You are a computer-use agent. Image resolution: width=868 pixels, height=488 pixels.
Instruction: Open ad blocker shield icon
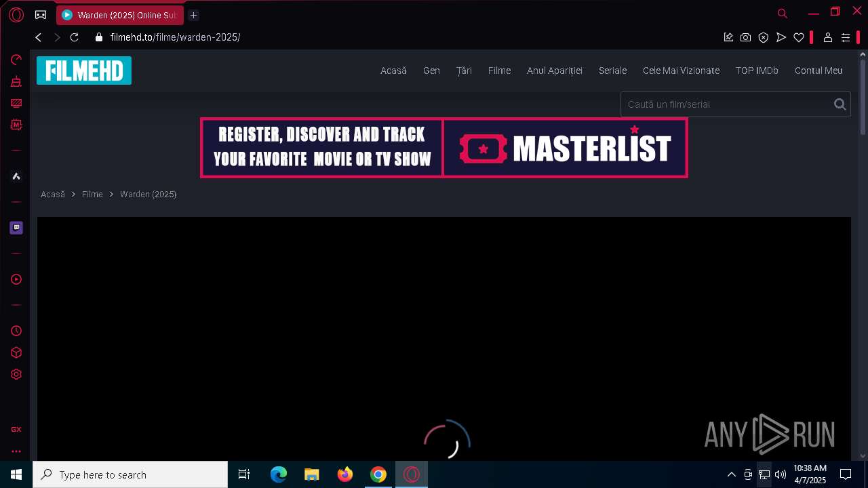coord(764,37)
